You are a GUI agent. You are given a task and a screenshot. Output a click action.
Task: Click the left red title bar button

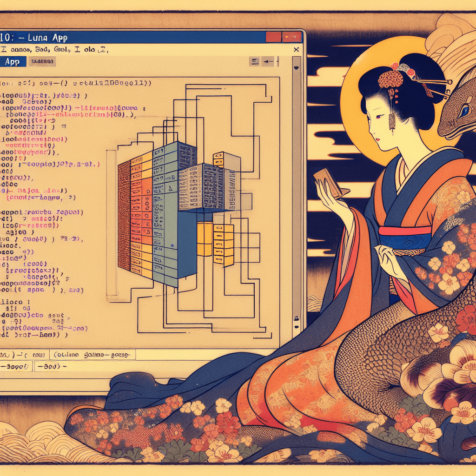point(273,37)
